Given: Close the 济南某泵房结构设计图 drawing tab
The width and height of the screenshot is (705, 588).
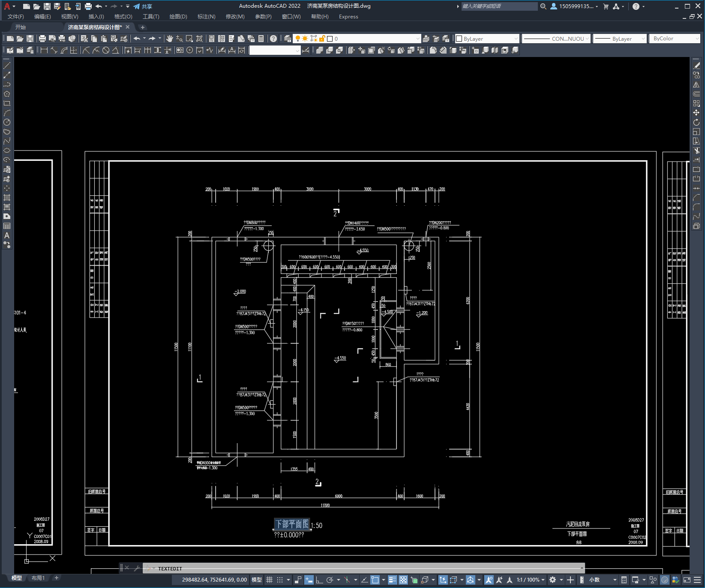Looking at the screenshot, I should 128,27.
